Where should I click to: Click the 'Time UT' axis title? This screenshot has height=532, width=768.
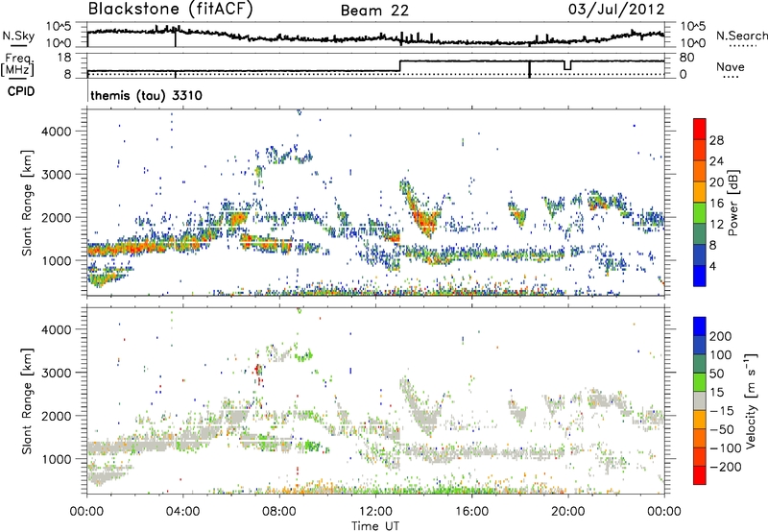pos(375,526)
